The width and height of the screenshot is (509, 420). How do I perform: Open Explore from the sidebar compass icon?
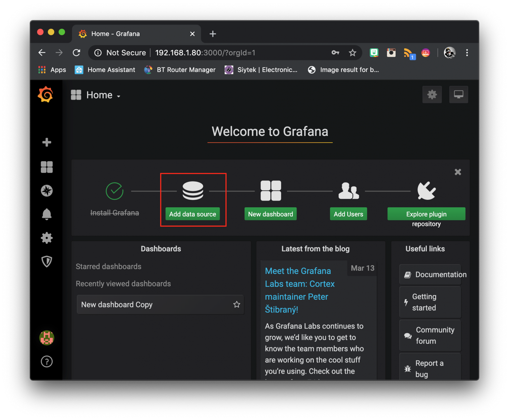(x=46, y=191)
